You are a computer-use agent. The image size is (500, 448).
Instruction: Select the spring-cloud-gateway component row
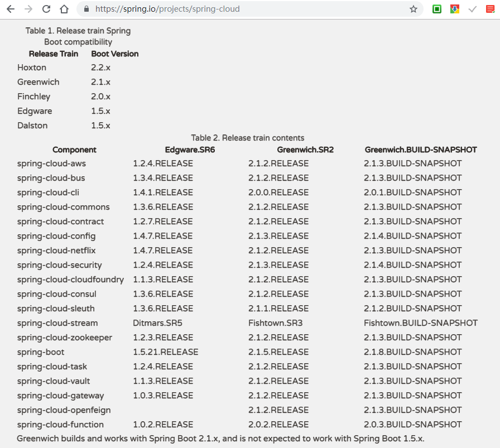click(x=247, y=396)
